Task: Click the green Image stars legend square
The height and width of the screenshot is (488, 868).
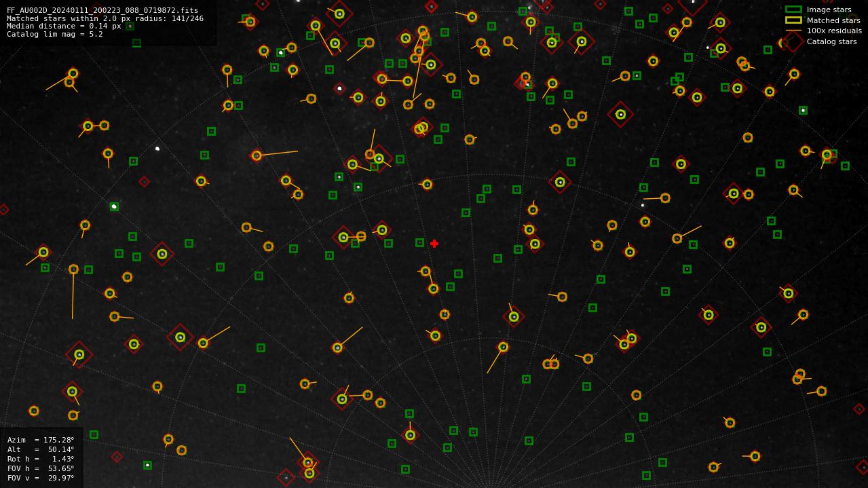Action: [x=793, y=10]
